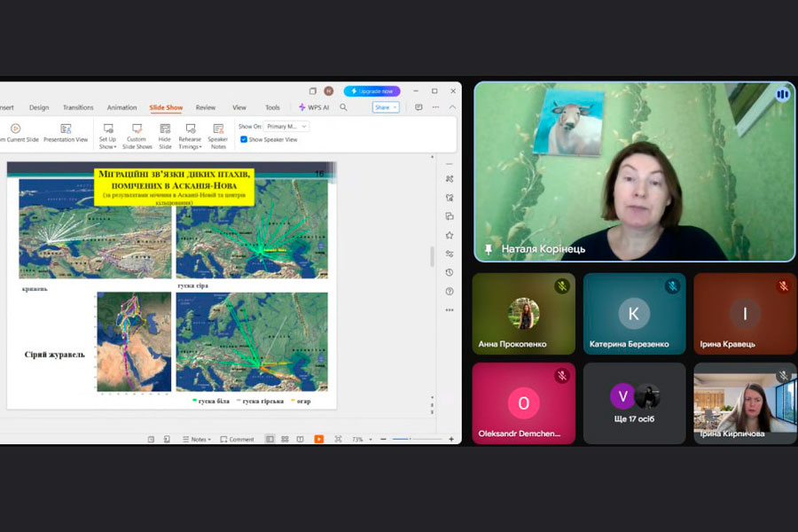
Task: Collapse the ribbon with chevron
Action: (452, 107)
